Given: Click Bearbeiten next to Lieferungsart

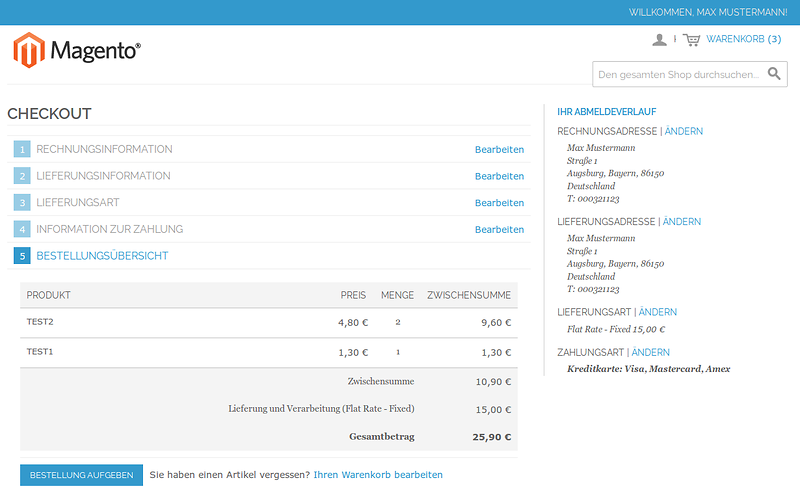Looking at the screenshot, I should coord(499,203).
